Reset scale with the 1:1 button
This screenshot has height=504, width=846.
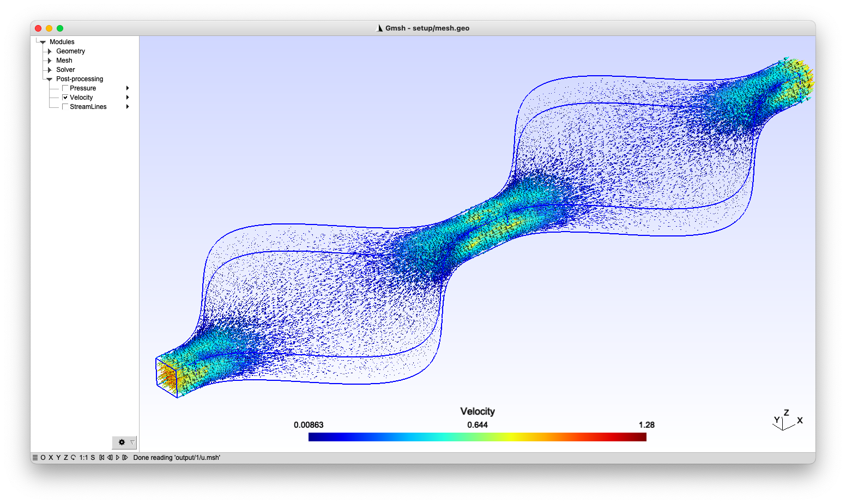point(83,458)
